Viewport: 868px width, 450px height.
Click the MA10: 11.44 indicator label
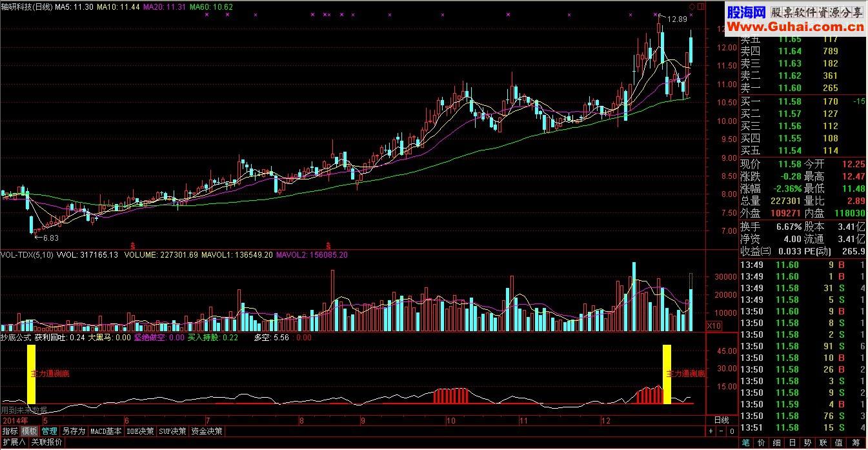[118, 6]
